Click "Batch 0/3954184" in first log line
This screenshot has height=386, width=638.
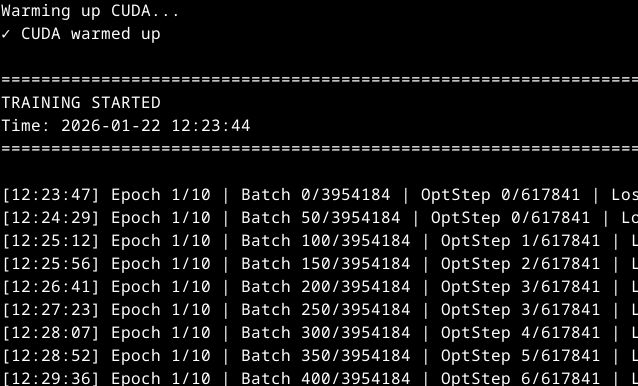point(315,195)
